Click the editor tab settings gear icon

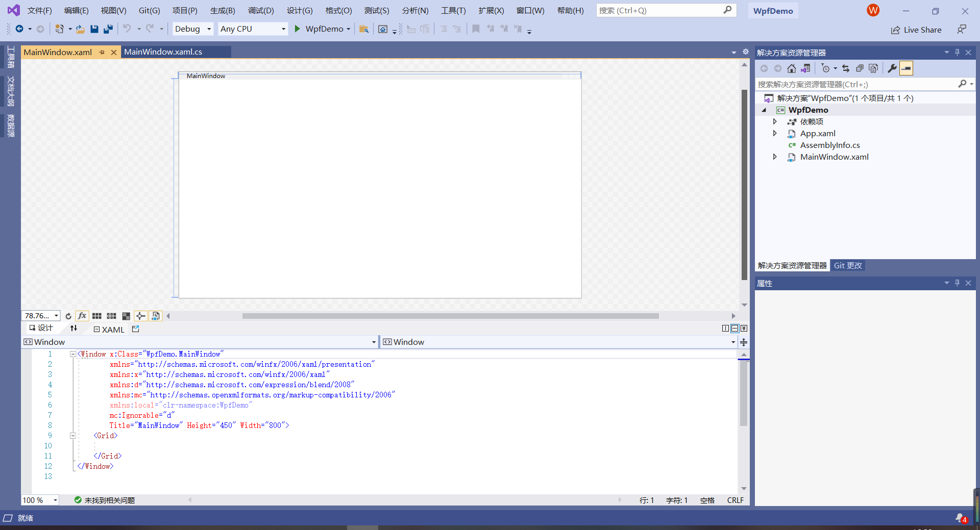(x=746, y=52)
